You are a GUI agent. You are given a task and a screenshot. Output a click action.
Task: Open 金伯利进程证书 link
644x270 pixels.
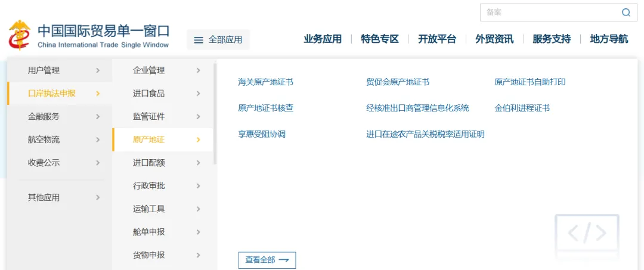click(x=522, y=108)
